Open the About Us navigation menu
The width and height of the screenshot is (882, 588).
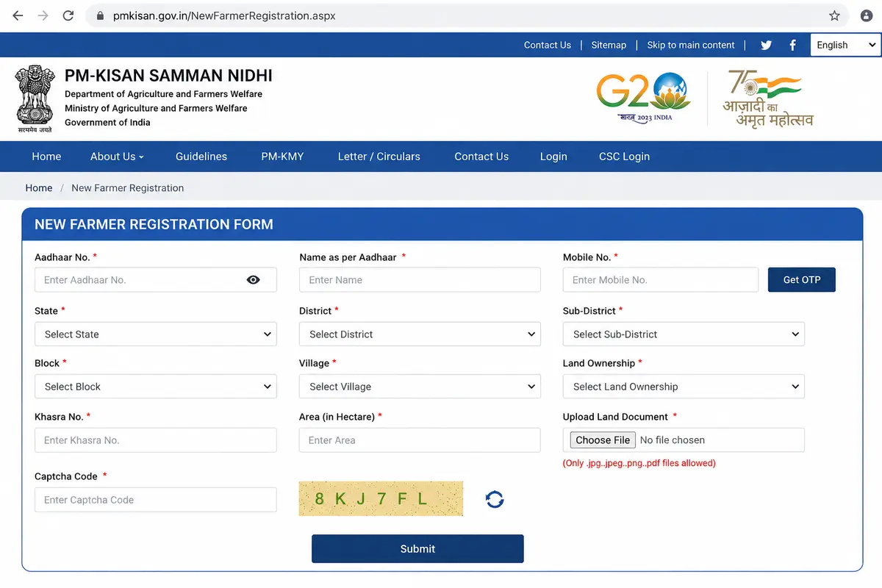coord(117,157)
